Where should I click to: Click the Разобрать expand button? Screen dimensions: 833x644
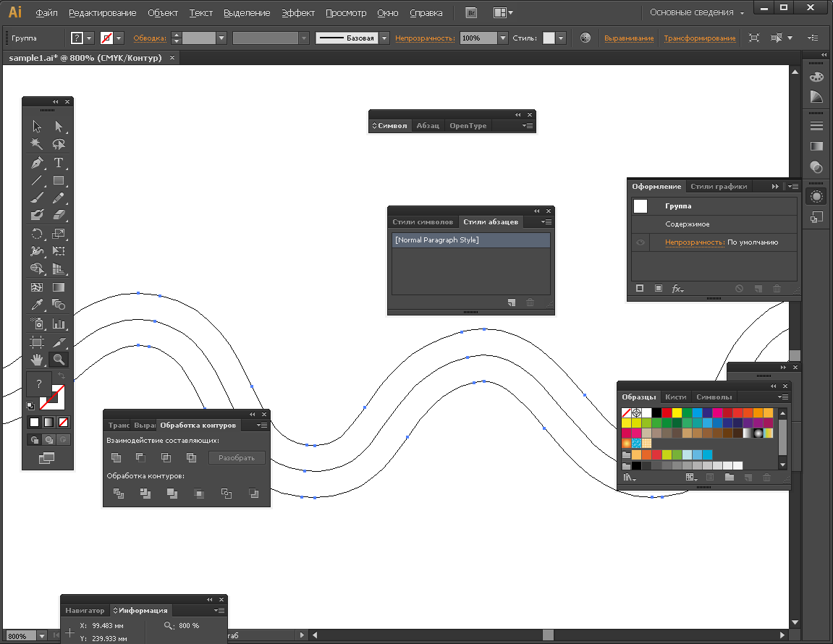coord(237,457)
